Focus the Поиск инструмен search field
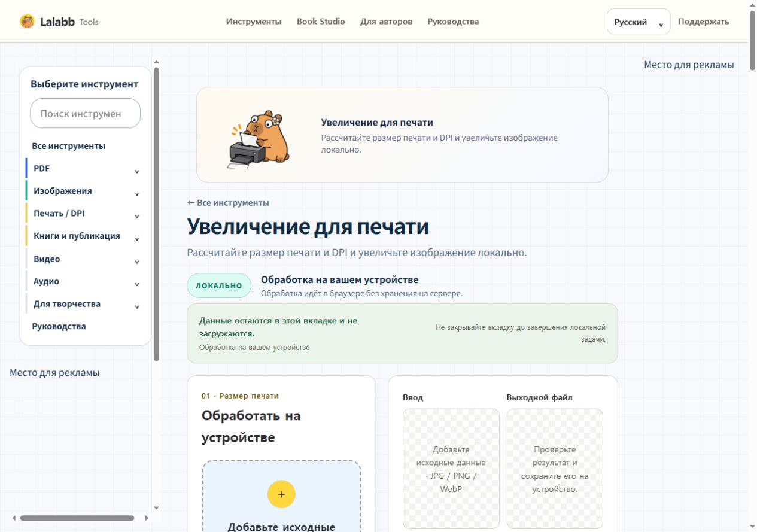The width and height of the screenshot is (757, 532). pyautogui.click(x=85, y=113)
